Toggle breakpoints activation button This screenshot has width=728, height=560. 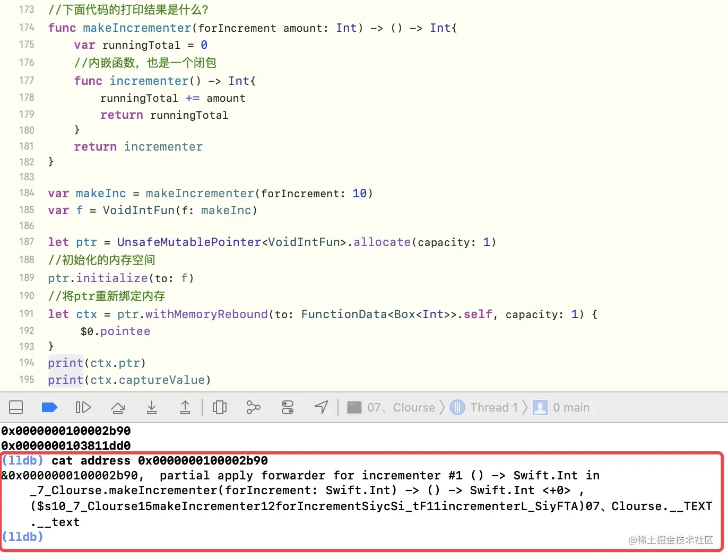[x=49, y=407]
